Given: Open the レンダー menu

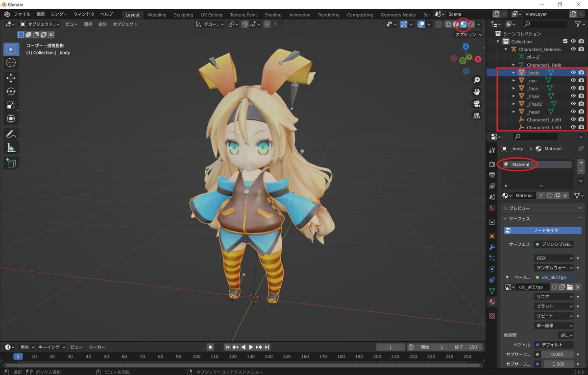Looking at the screenshot, I should (59, 15).
